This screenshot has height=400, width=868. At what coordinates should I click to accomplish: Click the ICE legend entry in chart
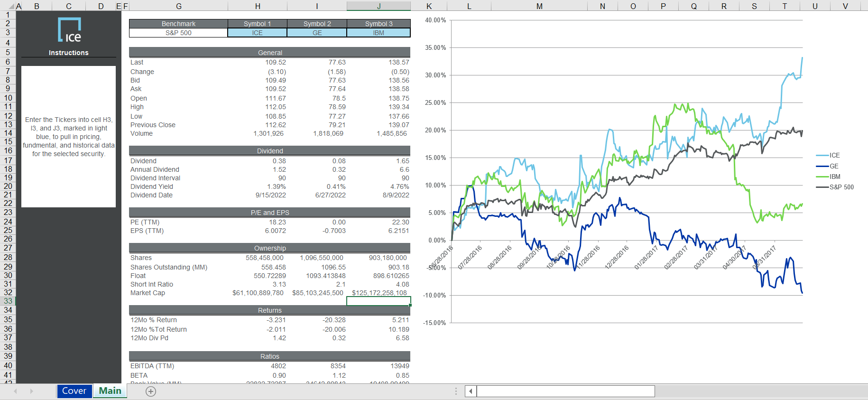[x=828, y=155]
